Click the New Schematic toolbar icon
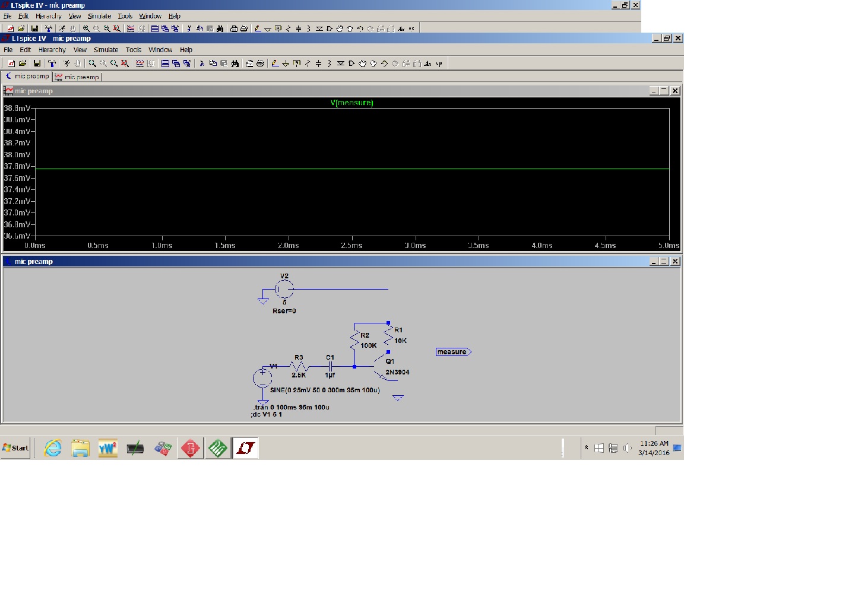The image size is (855, 616). 11,63
